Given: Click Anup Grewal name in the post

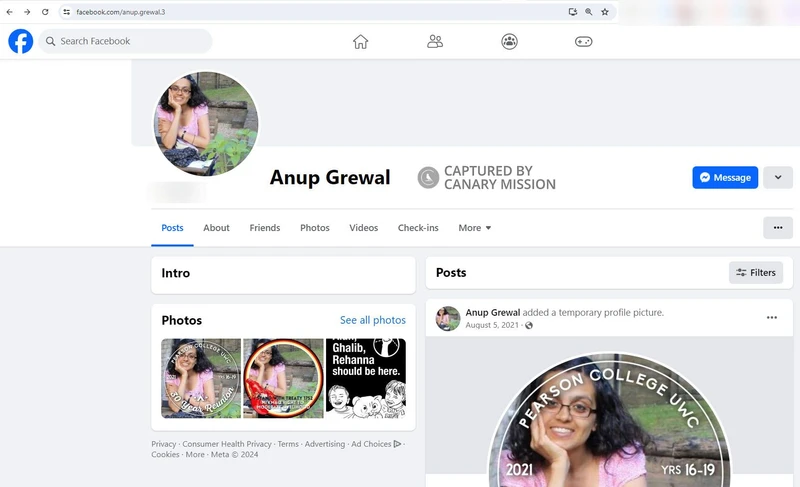Looking at the screenshot, I should click(493, 313).
